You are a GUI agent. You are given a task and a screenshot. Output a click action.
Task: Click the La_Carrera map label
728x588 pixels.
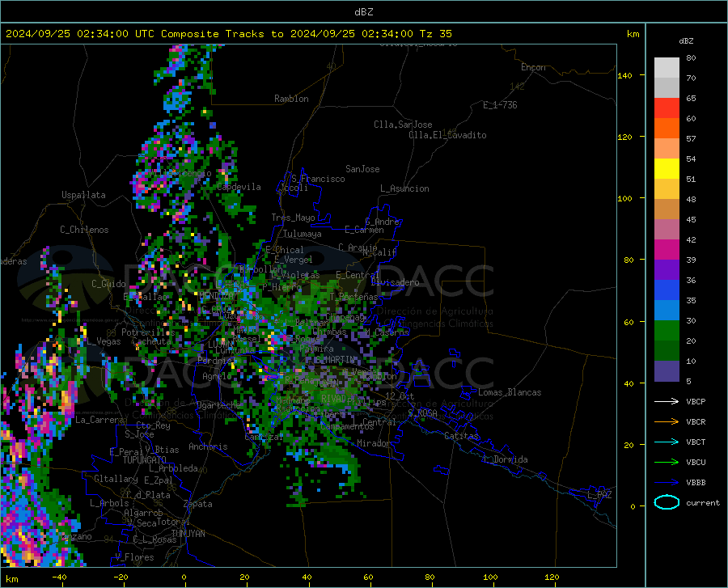point(99,420)
